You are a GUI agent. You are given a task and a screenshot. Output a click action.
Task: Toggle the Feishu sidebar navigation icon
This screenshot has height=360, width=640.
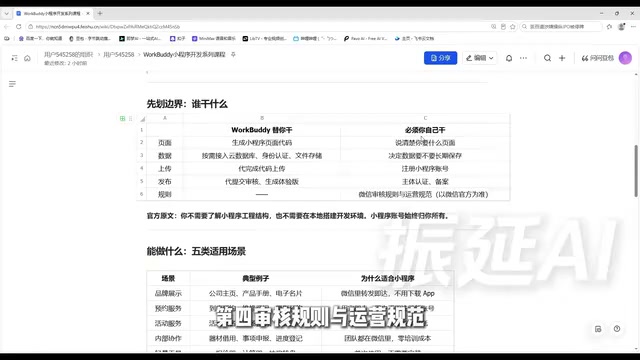tap(14, 58)
